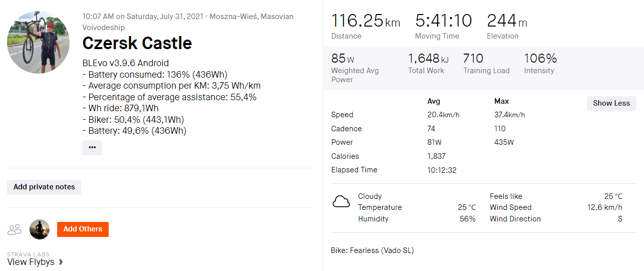
Task: Select the 5:41:10 Moving Time value
Action: (x=443, y=21)
